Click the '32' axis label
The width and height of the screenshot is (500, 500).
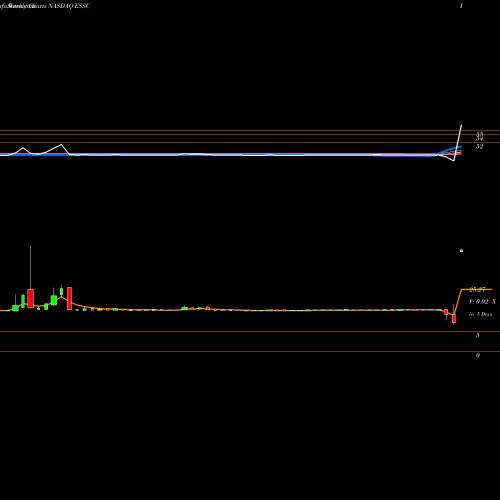point(479,147)
